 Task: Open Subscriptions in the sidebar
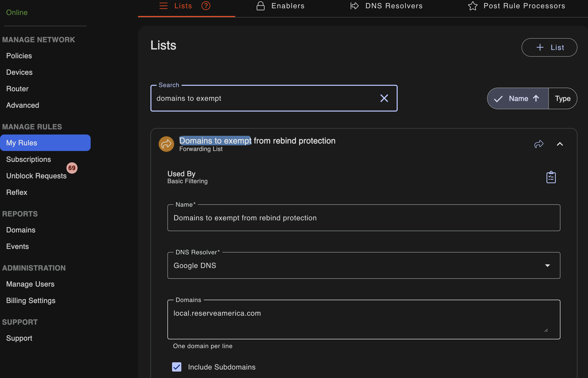point(29,159)
